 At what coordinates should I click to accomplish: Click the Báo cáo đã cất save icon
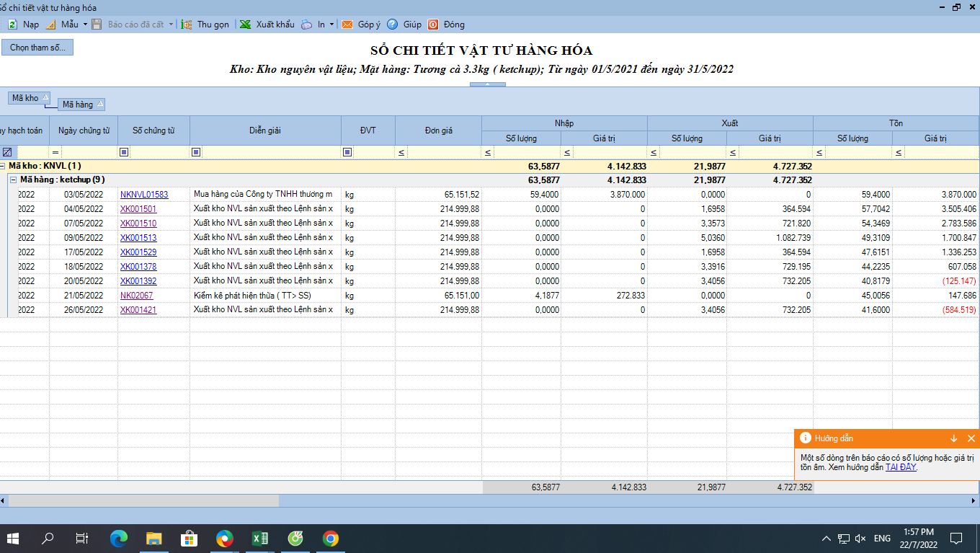(x=98, y=25)
